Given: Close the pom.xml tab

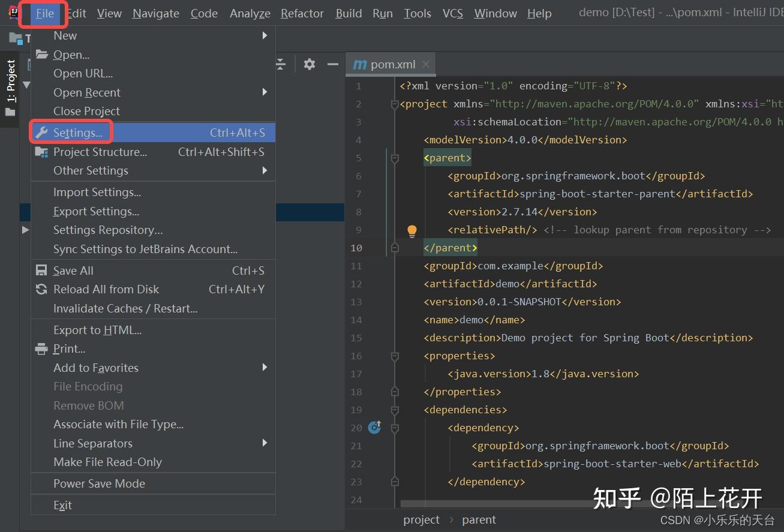Looking at the screenshot, I should (426, 64).
